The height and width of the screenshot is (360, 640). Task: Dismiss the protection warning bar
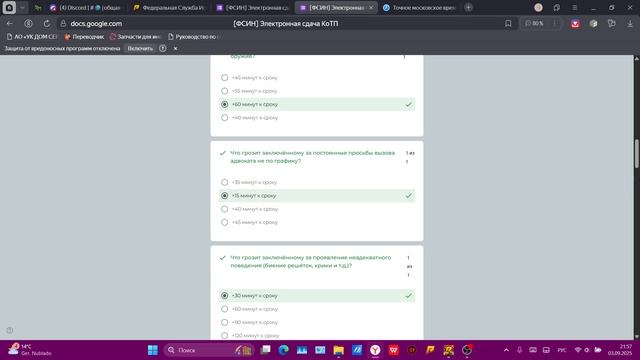[x=176, y=48]
